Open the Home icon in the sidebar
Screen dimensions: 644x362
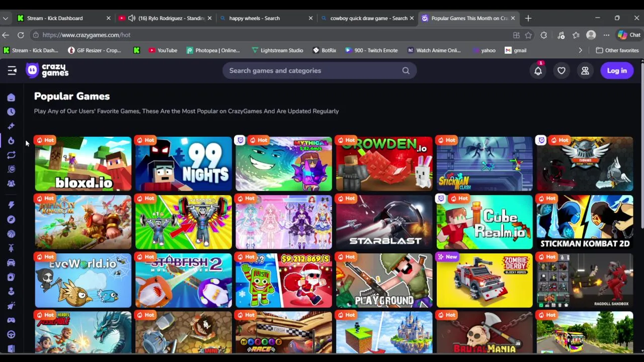(11, 98)
